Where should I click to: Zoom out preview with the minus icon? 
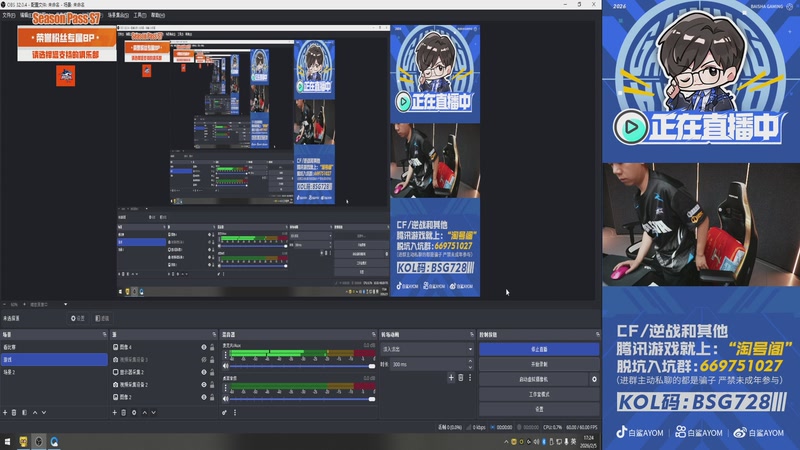(5, 305)
